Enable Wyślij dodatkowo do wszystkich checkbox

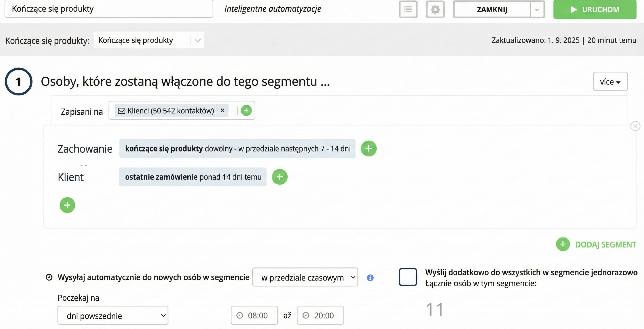[x=408, y=277]
